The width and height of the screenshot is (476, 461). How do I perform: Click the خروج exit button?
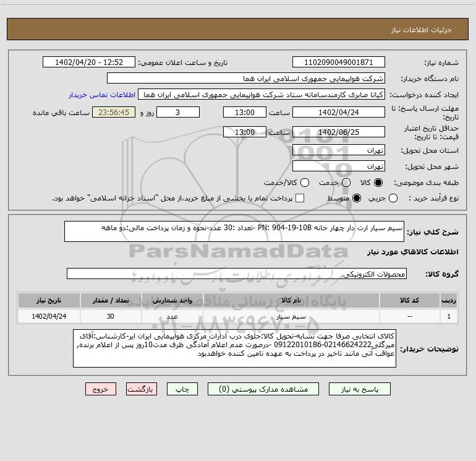pos(101,389)
